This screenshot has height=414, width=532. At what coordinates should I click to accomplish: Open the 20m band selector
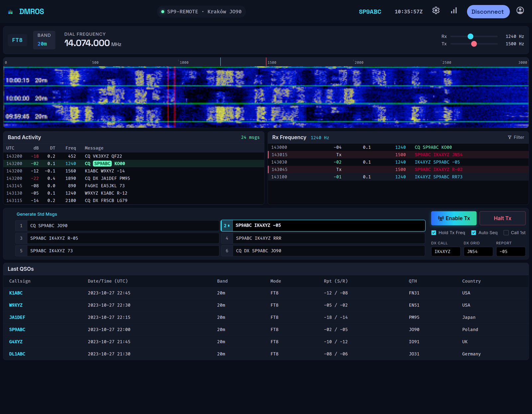(44, 40)
